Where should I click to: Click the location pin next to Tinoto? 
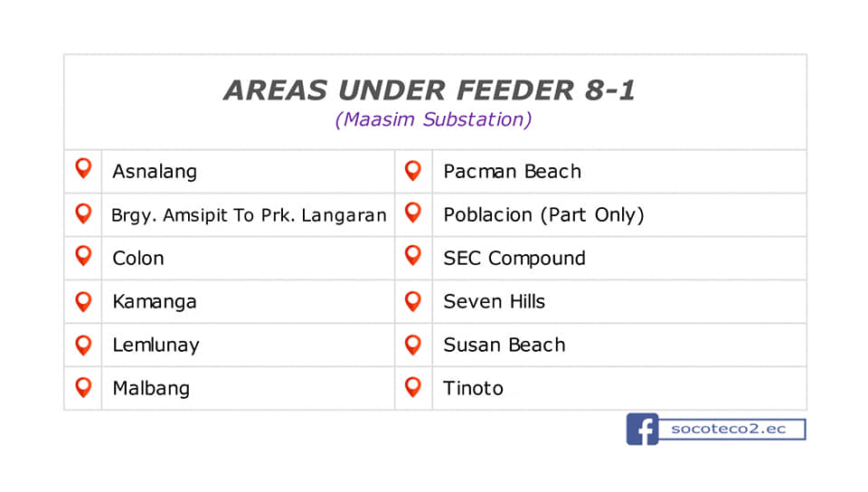[413, 387]
